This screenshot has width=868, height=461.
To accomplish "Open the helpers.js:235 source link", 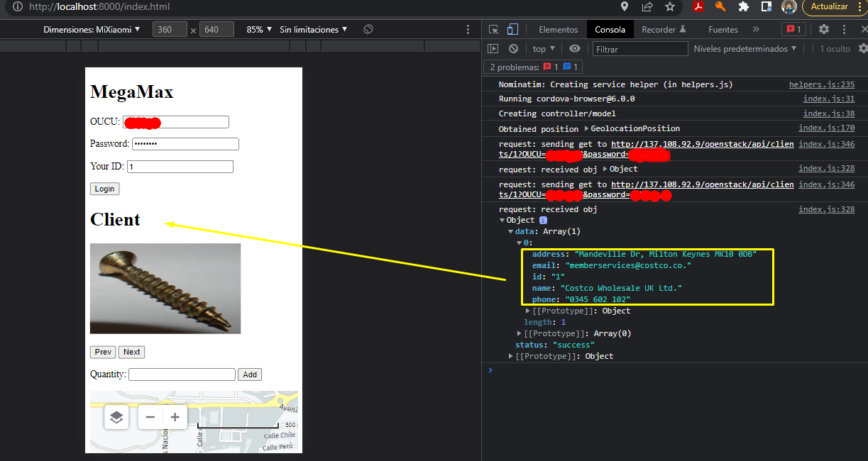I will tap(821, 84).
